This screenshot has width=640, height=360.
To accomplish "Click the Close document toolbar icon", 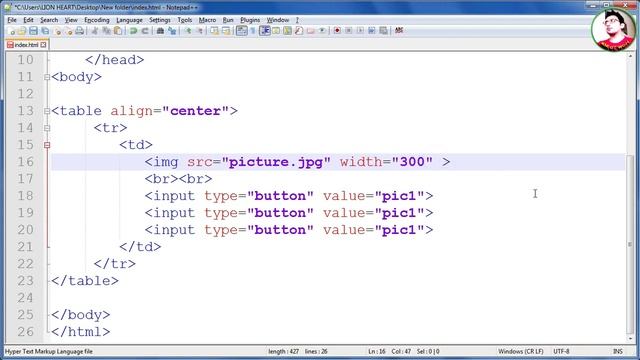I will pyautogui.click(x=57, y=31).
